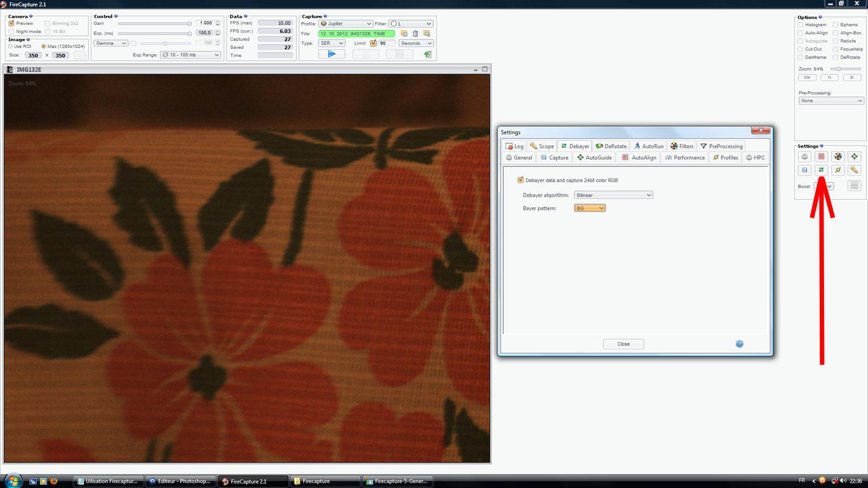Viewport: 868px width, 488px height.
Task: Open Filters settings color wheel icon
Action: tap(838, 157)
